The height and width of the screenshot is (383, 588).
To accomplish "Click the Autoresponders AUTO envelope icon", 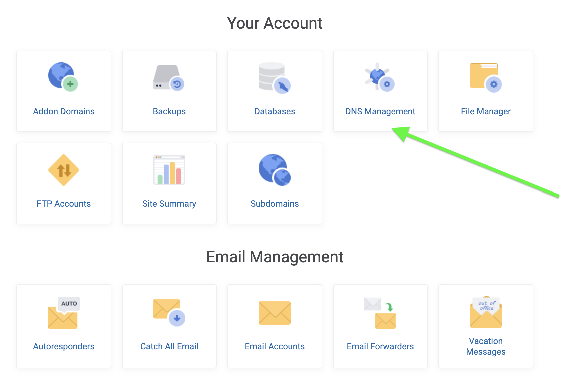I will [x=63, y=313].
